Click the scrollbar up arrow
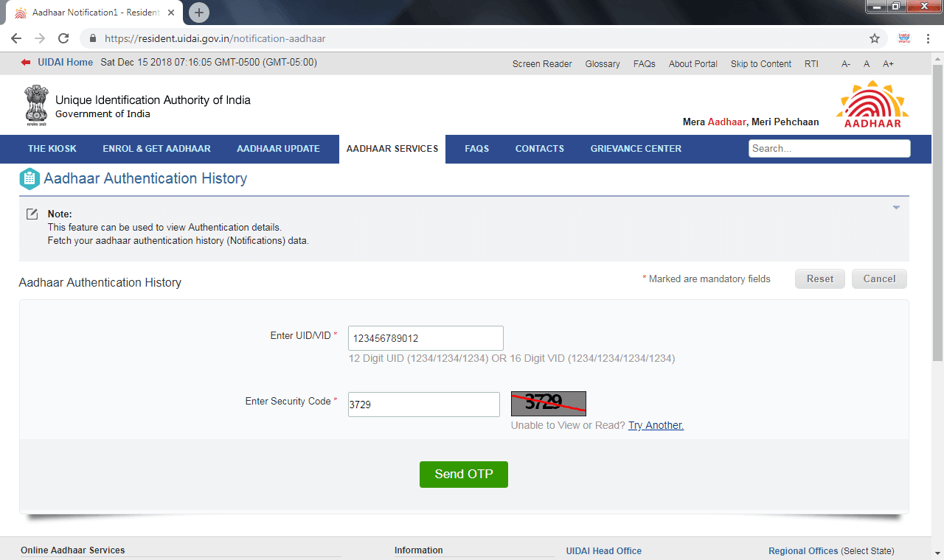Screen dimensions: 944x560 pos(937,58)
